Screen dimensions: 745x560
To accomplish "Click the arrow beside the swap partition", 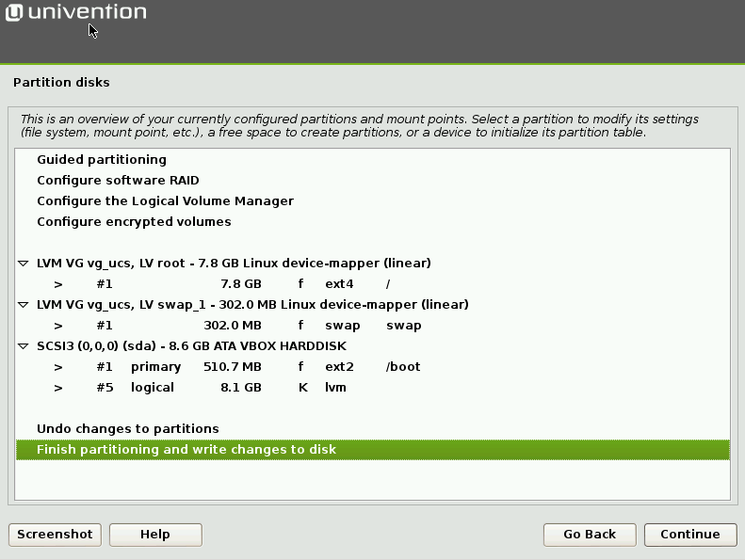I will [58, 326].
